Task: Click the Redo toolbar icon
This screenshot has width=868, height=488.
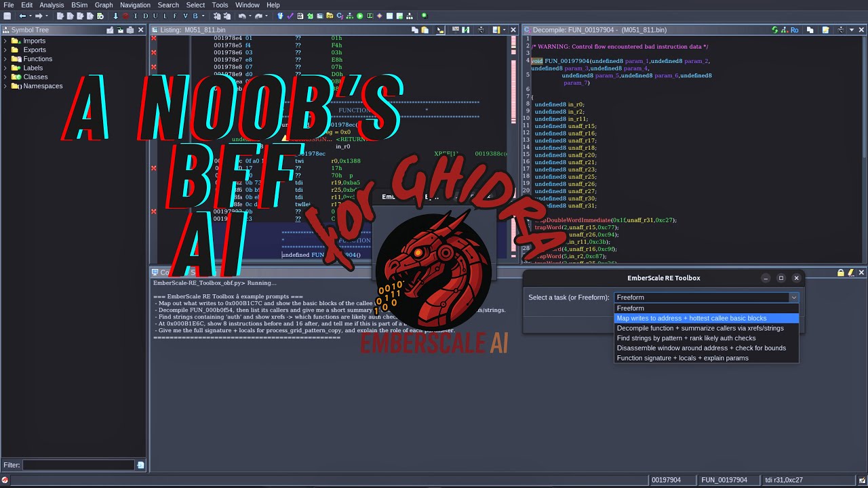Action: (x=260, y=16)
